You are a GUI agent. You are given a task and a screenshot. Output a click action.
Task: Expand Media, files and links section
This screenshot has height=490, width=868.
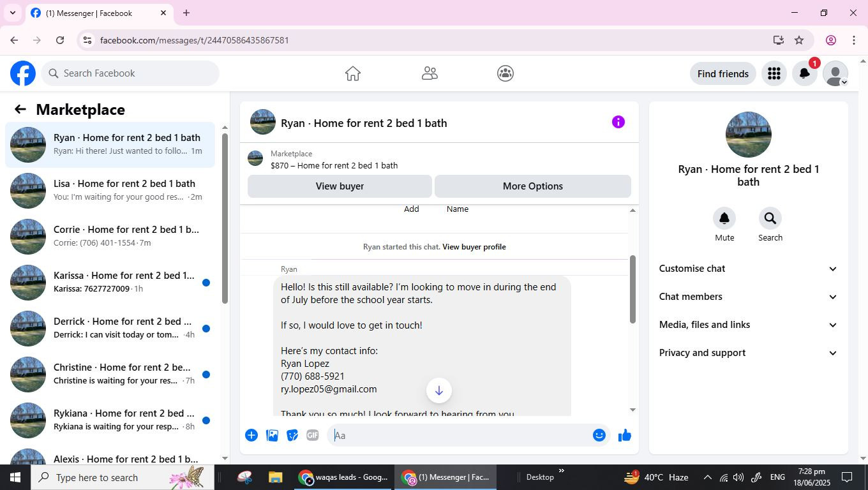[748, 325]
